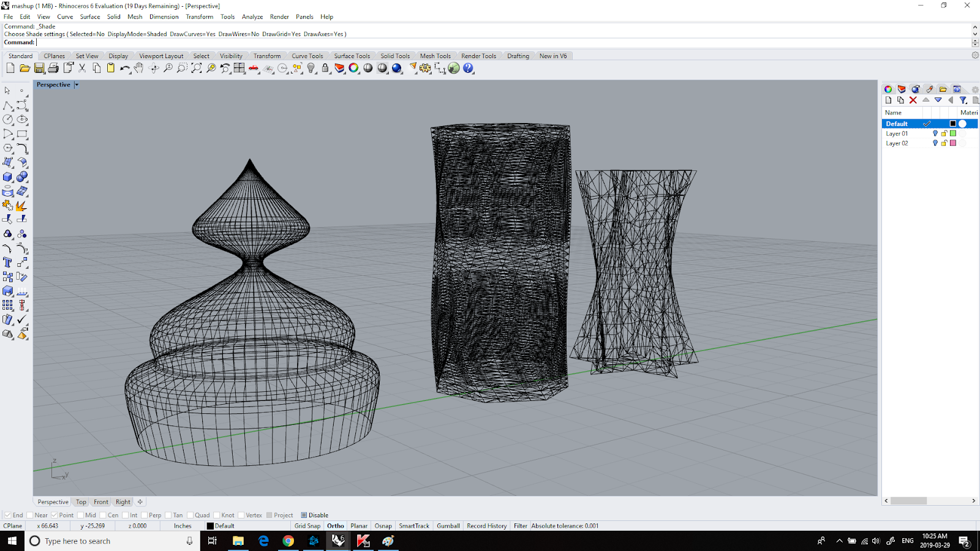
Task: Open the Surface menu
Action: (90, 17)
